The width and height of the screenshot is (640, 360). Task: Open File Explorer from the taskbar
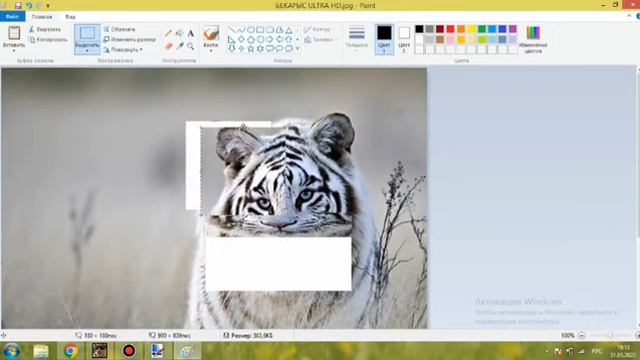[x=41, y=351]
